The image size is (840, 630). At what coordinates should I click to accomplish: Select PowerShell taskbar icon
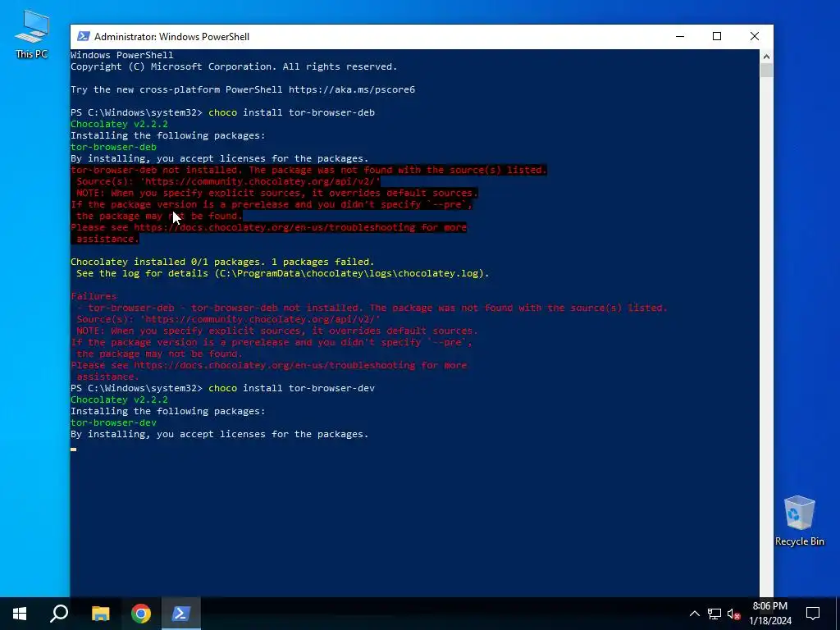(180, 614)
